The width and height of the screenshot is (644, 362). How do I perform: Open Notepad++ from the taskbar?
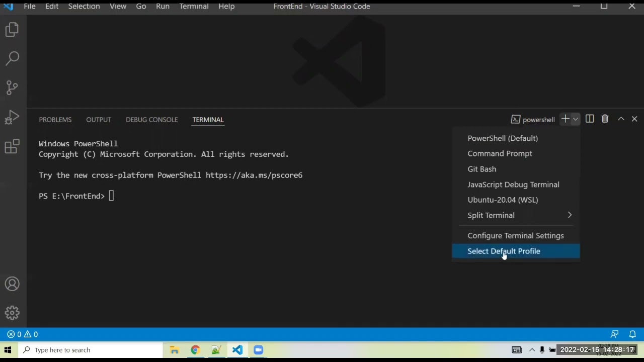216,350
